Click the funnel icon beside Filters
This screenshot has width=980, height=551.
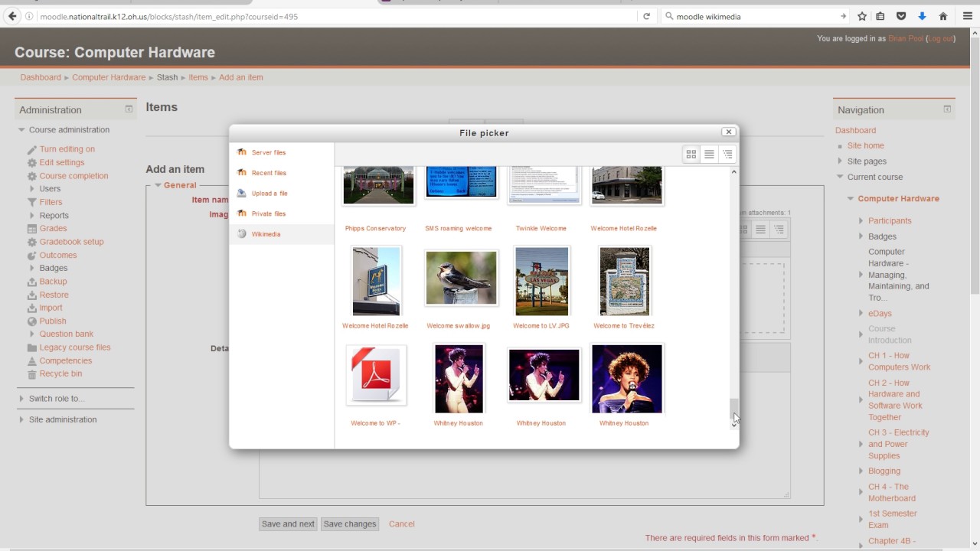pos(31,202)
